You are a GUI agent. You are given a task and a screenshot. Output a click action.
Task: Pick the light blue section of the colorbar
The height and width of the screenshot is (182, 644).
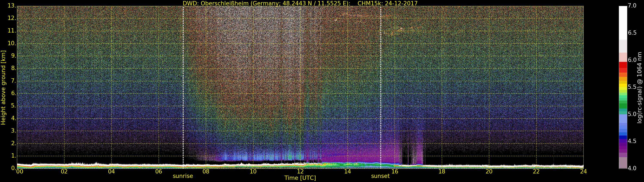coord(623,120)
